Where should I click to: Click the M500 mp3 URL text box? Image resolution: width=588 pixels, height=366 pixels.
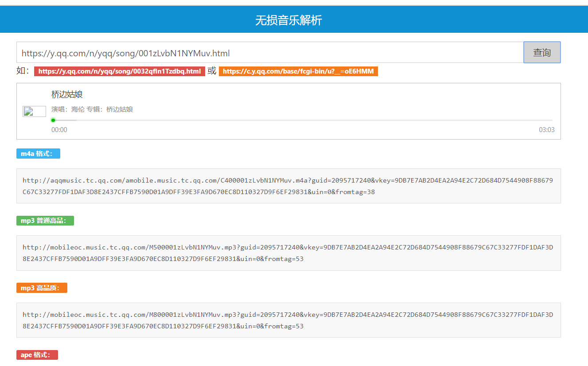288,253
